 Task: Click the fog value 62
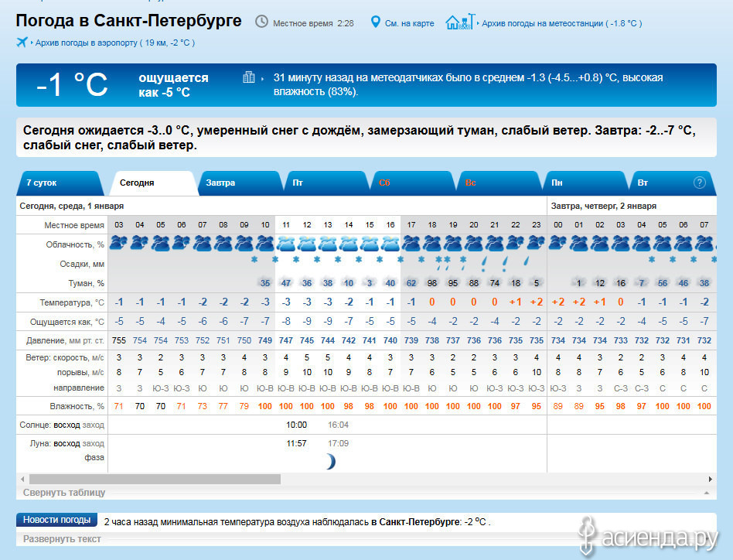(x=411, y=283)
